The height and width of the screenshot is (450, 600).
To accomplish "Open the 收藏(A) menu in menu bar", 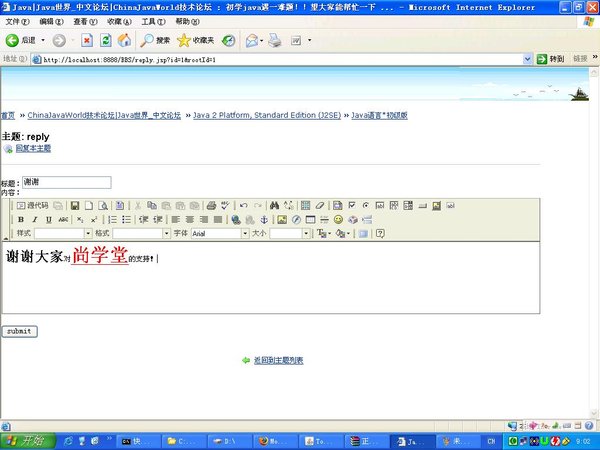I will [118, 21].
